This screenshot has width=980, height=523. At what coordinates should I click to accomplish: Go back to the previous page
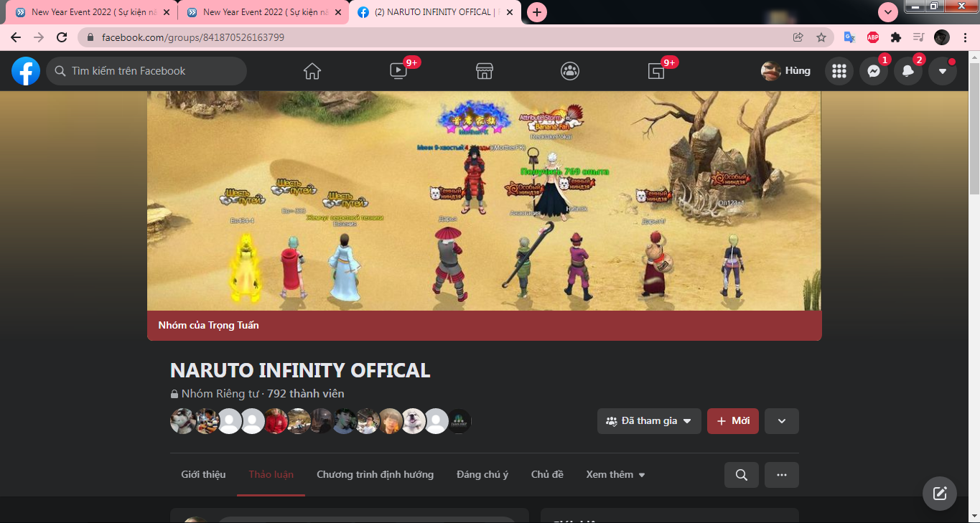(x=16, y=37)
